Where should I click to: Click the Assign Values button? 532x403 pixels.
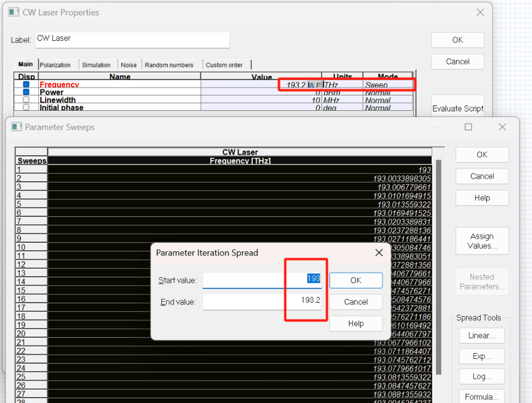(482, 241)
